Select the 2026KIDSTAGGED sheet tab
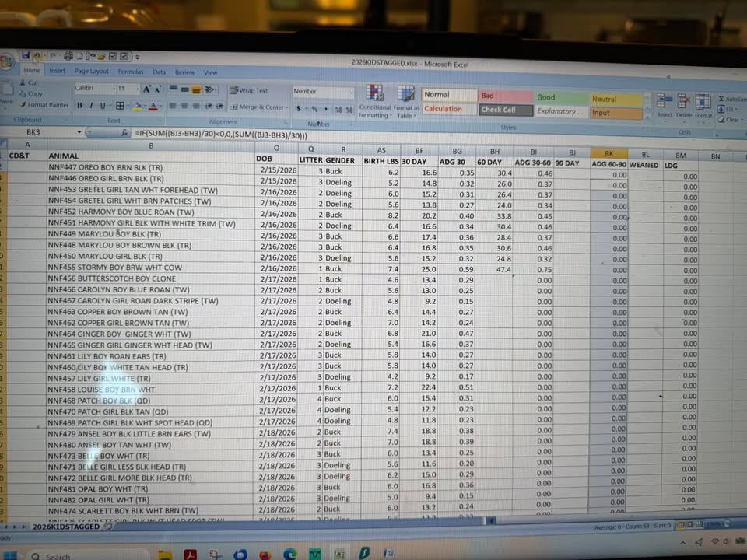This screenshot has width=747, height=560. (x=65, y=527)
